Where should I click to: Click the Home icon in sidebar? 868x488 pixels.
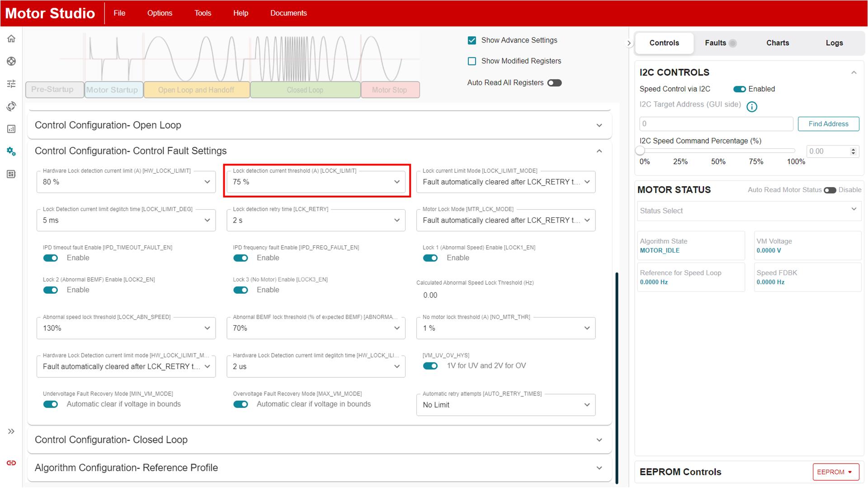[11, 39]
